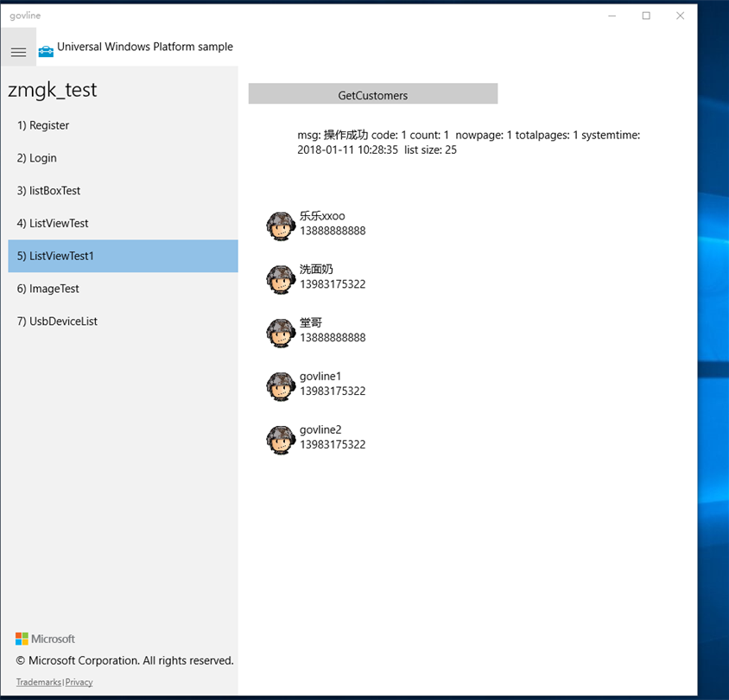The width and height of the screenshot is (729, 700).
Task: Click the zmgk_test heading
Action: pyautogui.click(x=53, y=90)
